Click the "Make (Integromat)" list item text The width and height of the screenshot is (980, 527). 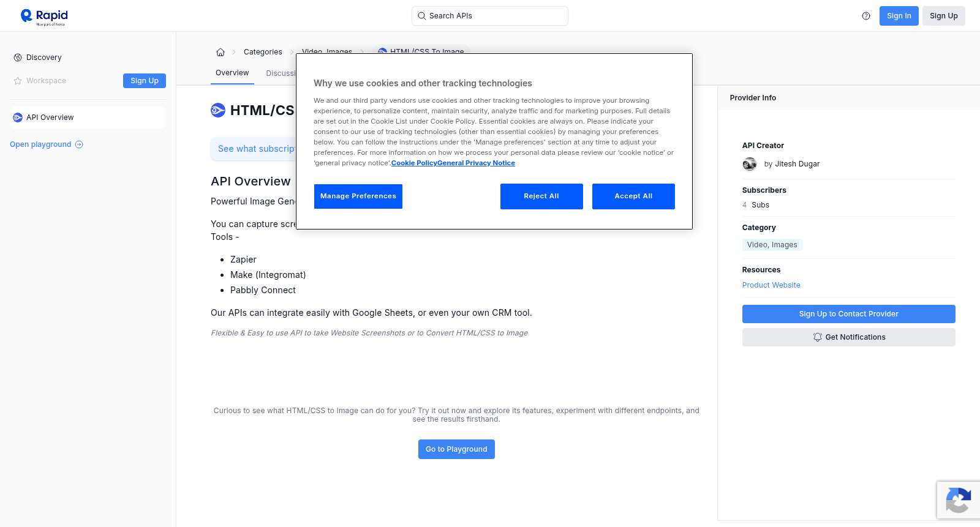pos(268,275)
